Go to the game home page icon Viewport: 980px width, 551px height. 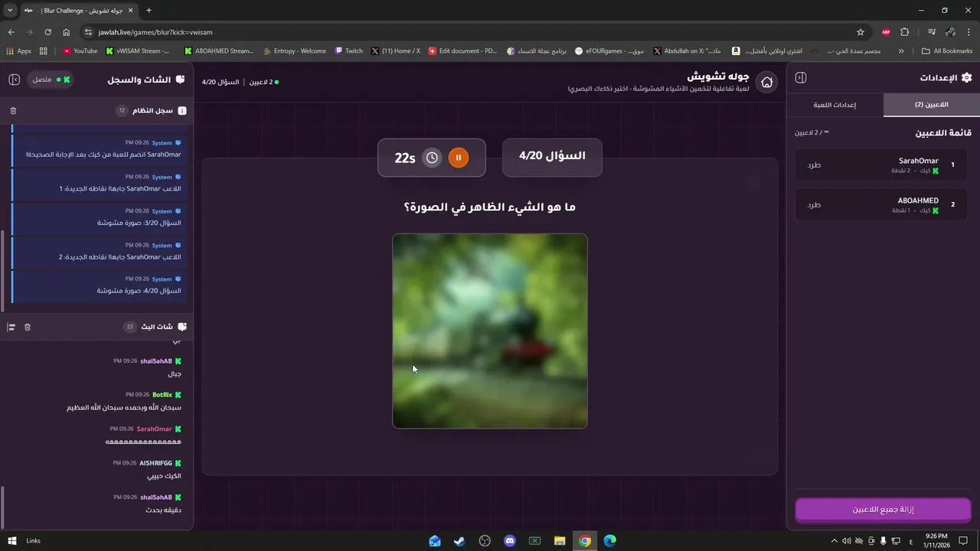click(x=766, y=82)
